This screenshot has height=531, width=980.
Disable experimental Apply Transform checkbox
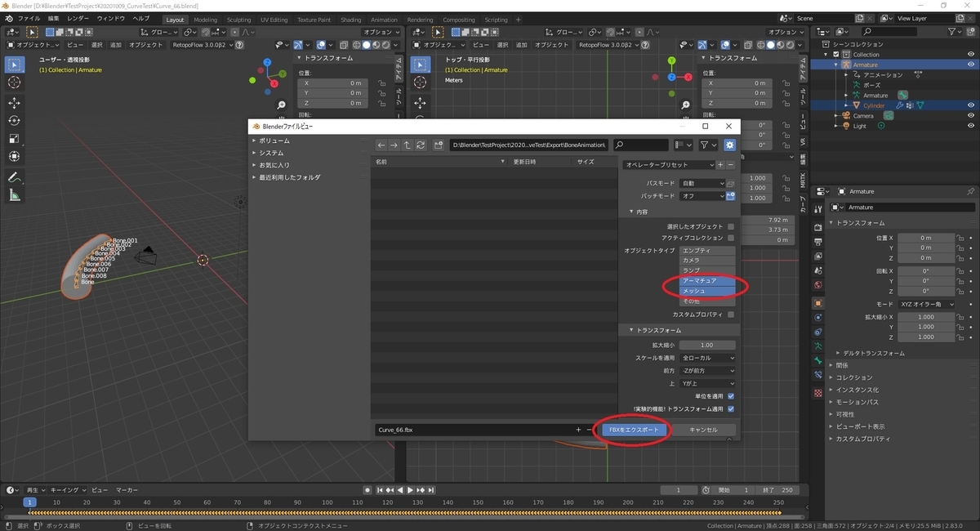coord(731,408)
